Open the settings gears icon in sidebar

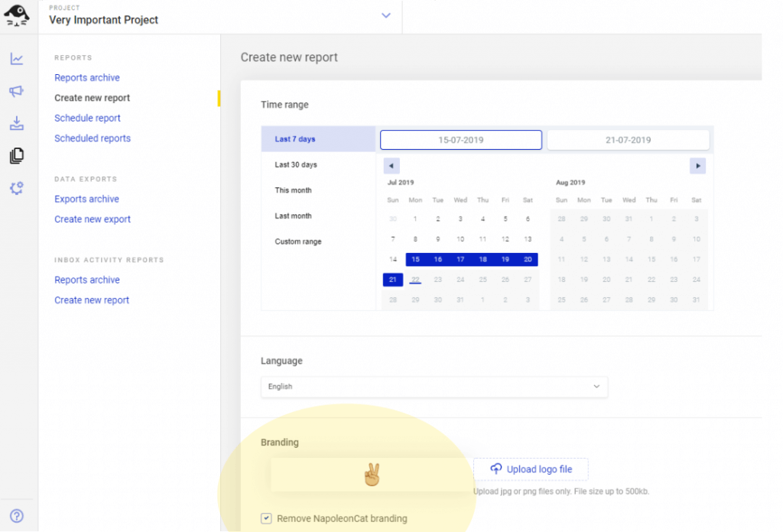point(17,188)
